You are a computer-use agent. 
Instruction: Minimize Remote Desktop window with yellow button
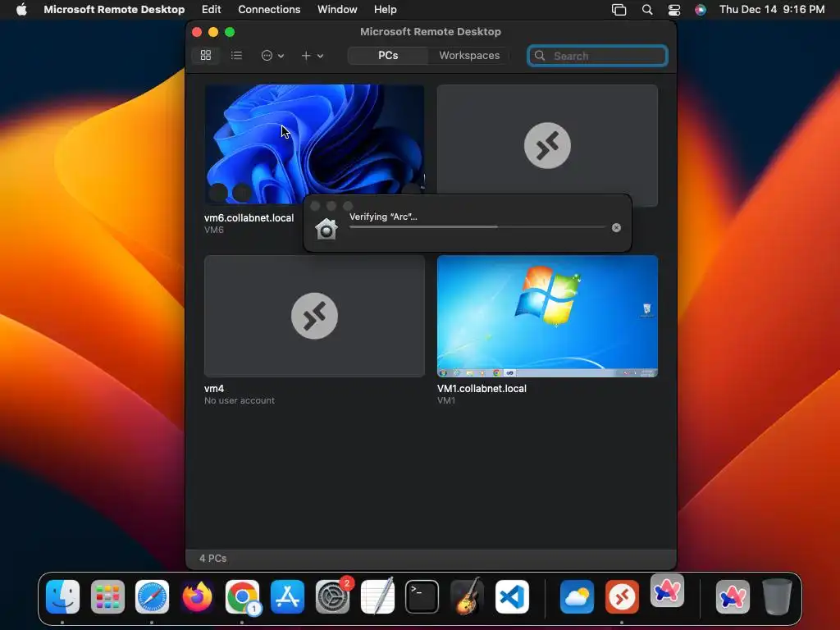click(x=213, y=32)
